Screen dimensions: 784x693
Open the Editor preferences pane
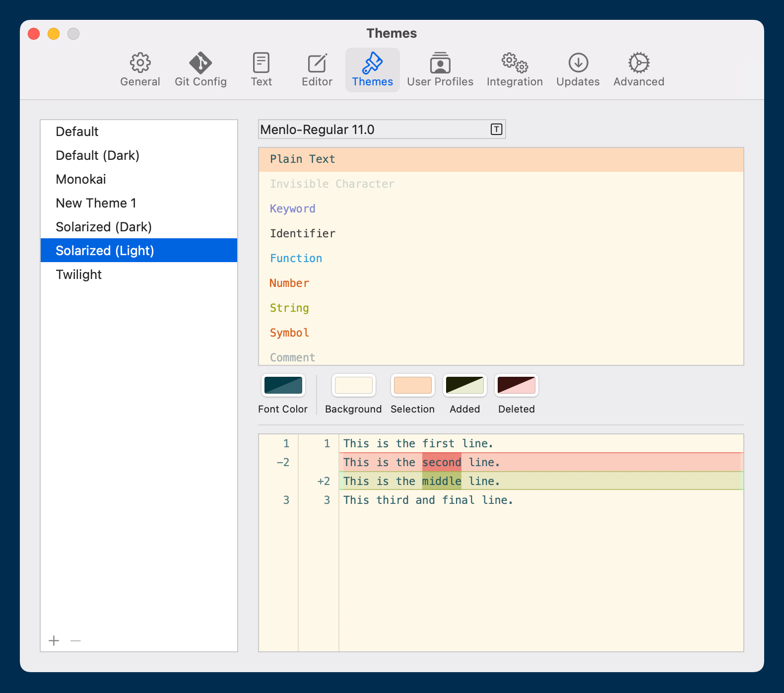(x=317, y=70)
